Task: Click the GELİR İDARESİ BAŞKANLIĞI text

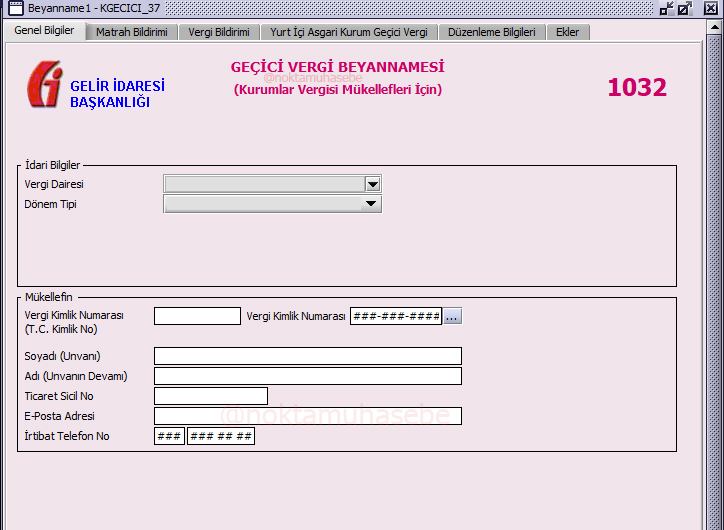Action: pos(117,94)
